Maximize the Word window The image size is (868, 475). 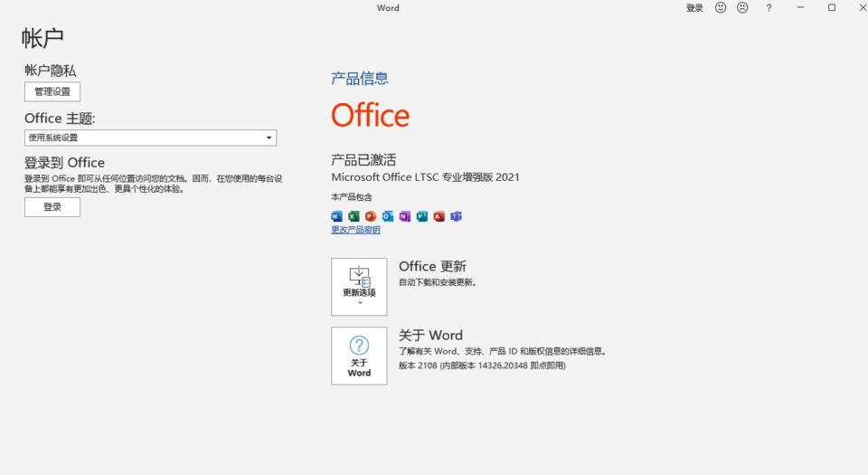tap(832, 8)
